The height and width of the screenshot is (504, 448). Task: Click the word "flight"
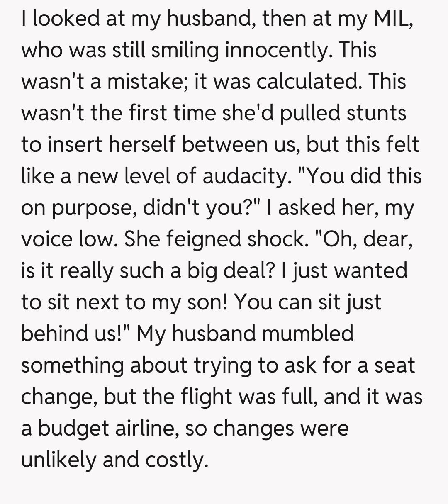pyautogui.click(x=206, y=397)
